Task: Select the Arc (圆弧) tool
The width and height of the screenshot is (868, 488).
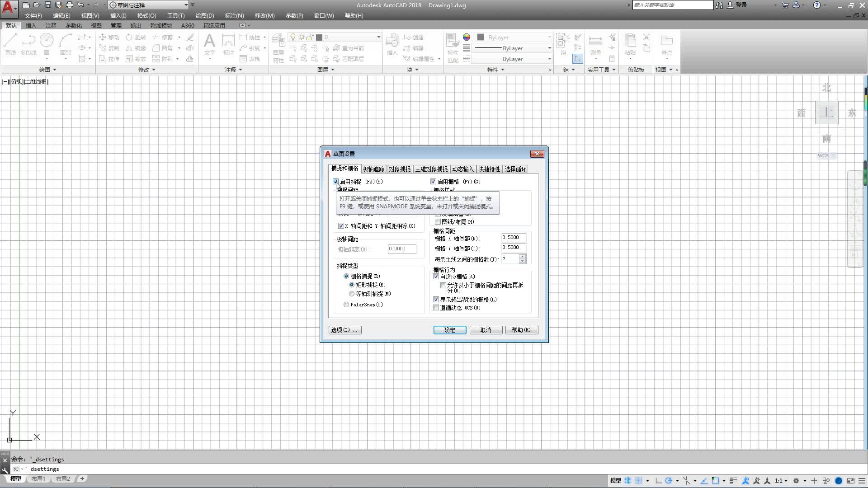Action: 66,44
